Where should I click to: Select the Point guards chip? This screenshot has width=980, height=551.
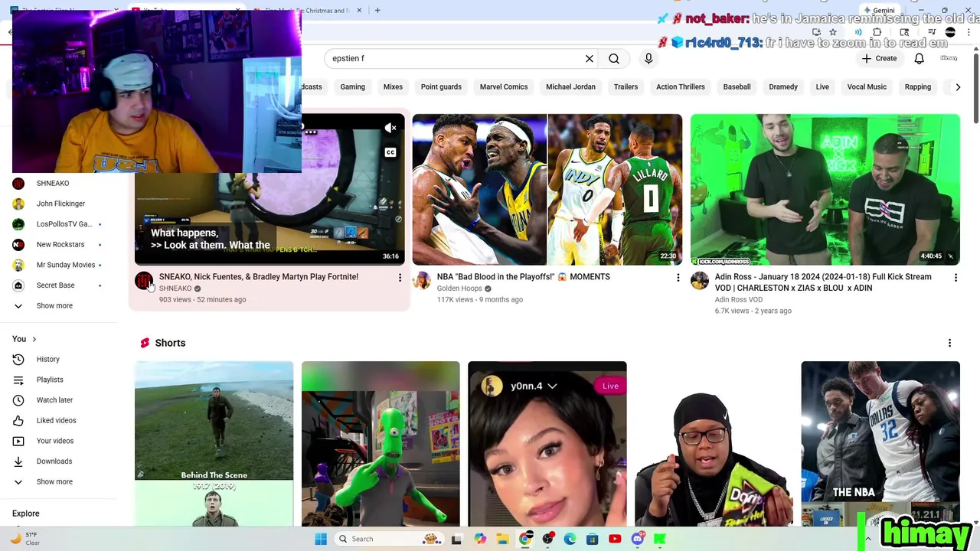coord(441,87)
